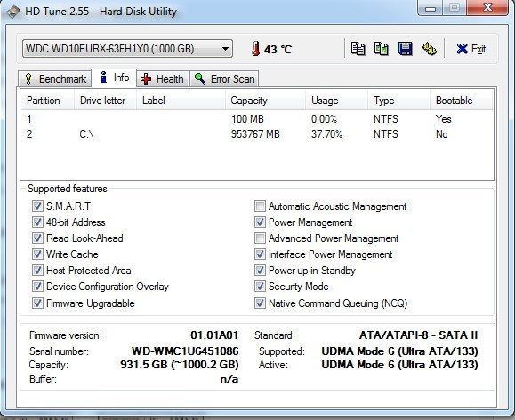
Task: Click standard value ATA/ATAPI-8 - SATA II
Action: click(x=418, y=335)
